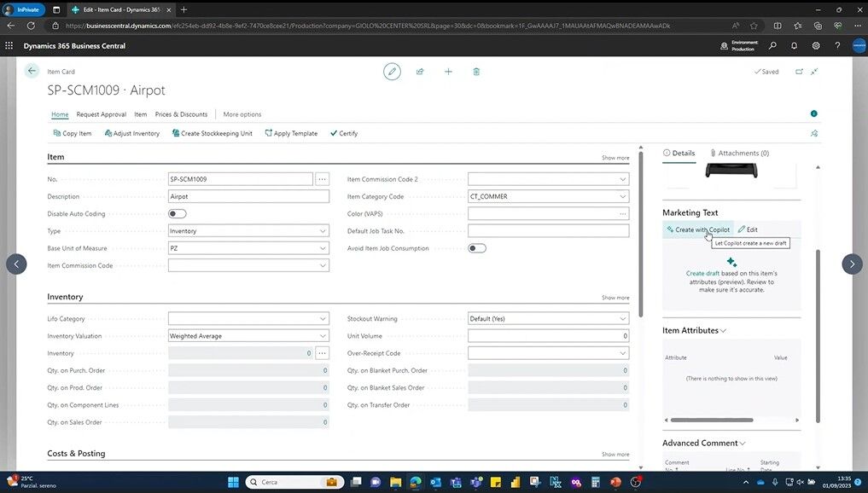Image resolution: width=868 pixels, height=493 pixels.
Task: Open the Lifo Category dropdown
Action: (x=323, y=319)
